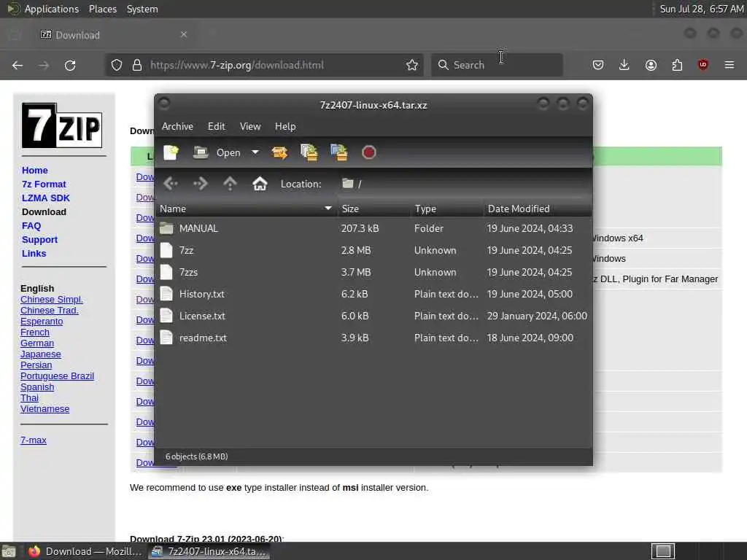
Task: Click the uBlock Origin extension icon
Action: pos(703,65)
